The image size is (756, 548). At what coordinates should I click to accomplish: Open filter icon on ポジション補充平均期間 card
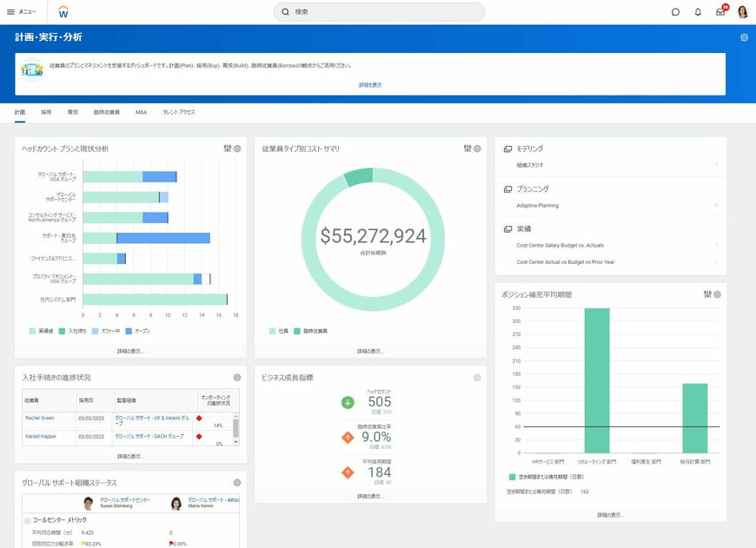tap(707, 294)
